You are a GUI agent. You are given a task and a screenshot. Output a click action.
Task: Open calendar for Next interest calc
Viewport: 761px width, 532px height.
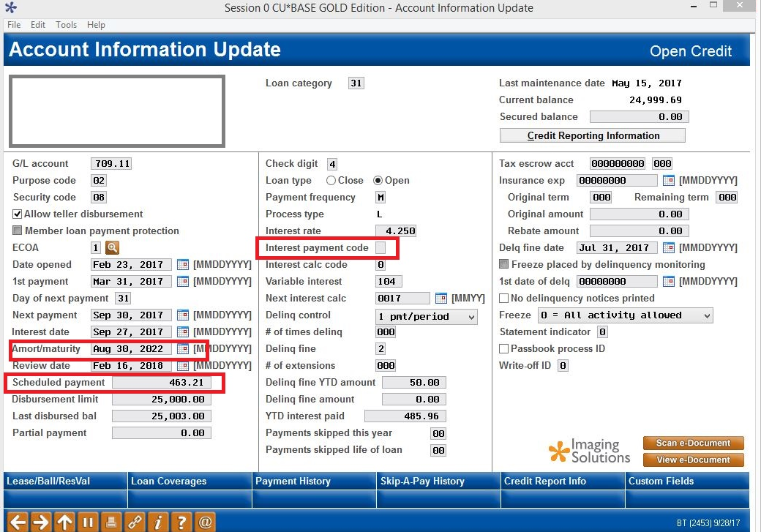(441, 298)
